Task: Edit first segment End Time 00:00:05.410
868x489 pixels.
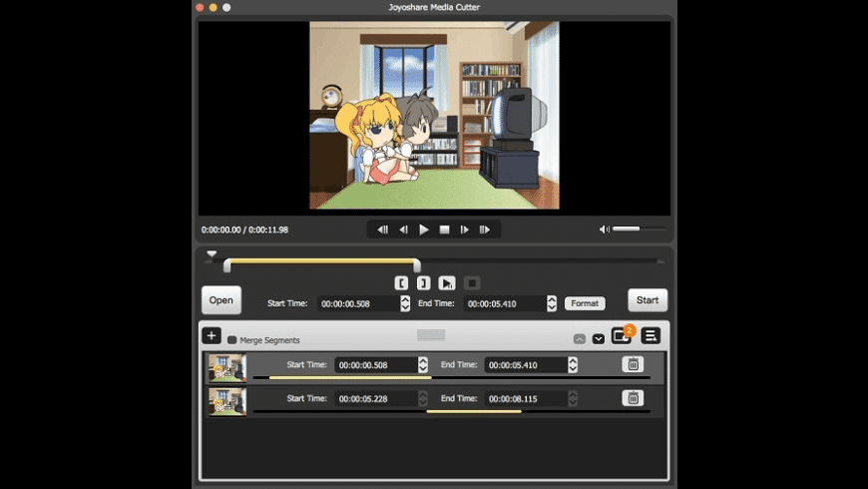Action: click(526, 365)
